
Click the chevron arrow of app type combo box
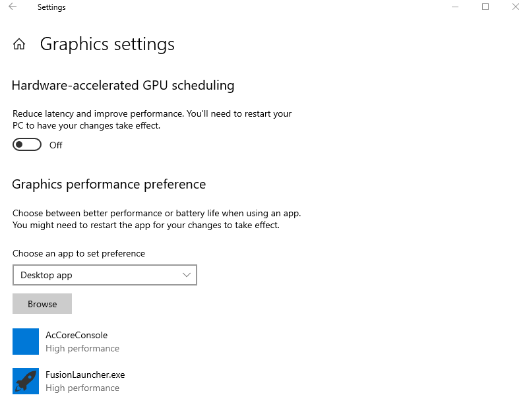[186, 275]
